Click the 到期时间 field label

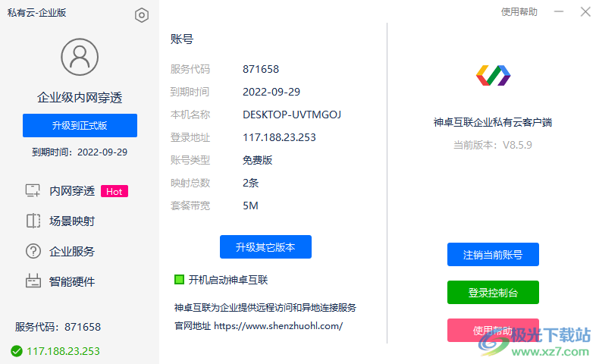[x=190, y=92]
